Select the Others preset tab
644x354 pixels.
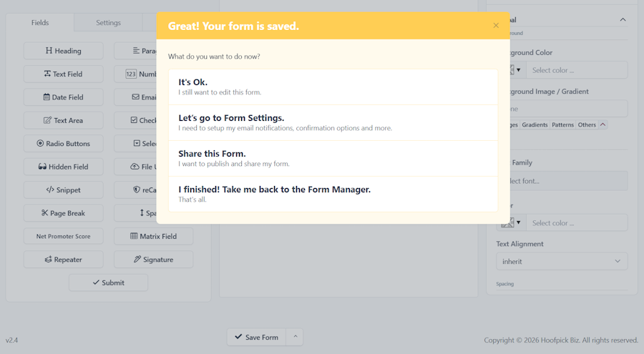[x=587, y=125]
